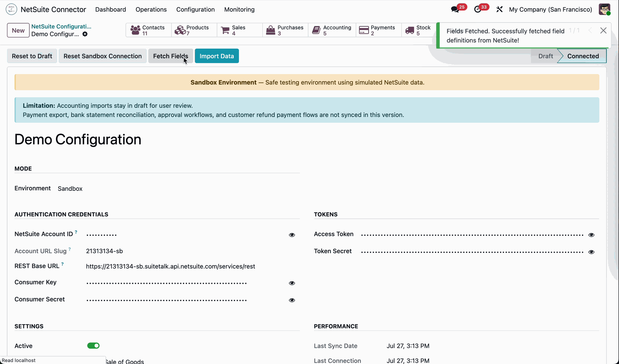Open the NetSuite Configurati... breadcrumb link
The width and height of the screenshot is (619, 364).
(x=61, y=26)
